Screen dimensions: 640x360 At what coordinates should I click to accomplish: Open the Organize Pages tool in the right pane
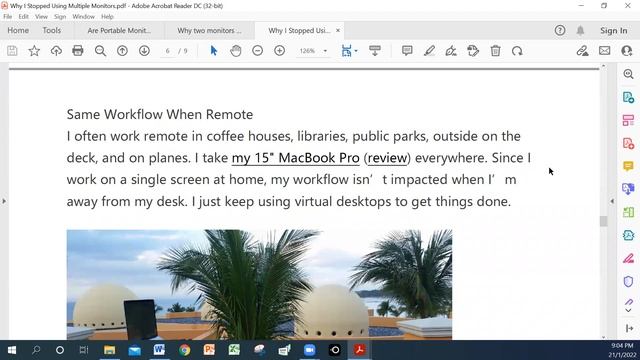[629, 120]
